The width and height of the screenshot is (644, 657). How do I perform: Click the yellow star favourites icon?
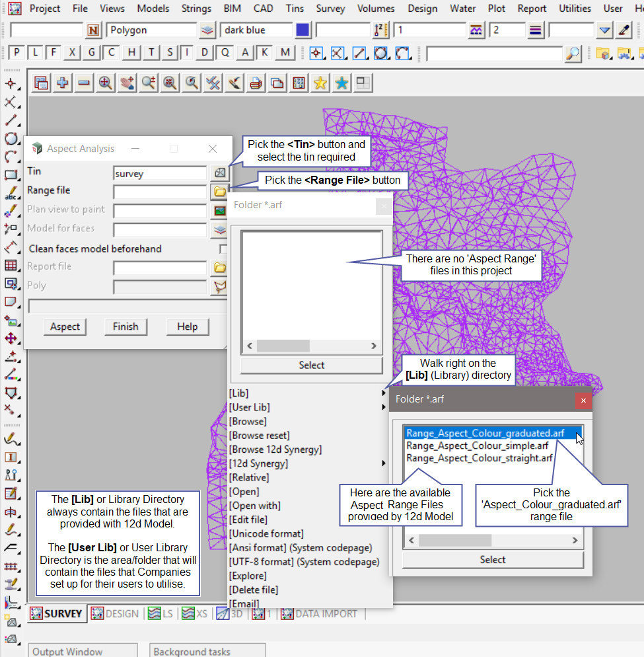pyautogui.click(x=320, y=83)
